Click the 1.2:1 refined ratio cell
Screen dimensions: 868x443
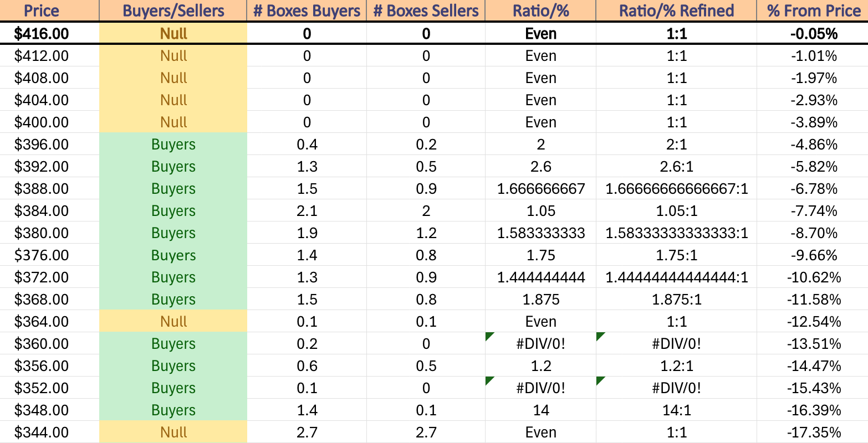(x=676, y=365)
